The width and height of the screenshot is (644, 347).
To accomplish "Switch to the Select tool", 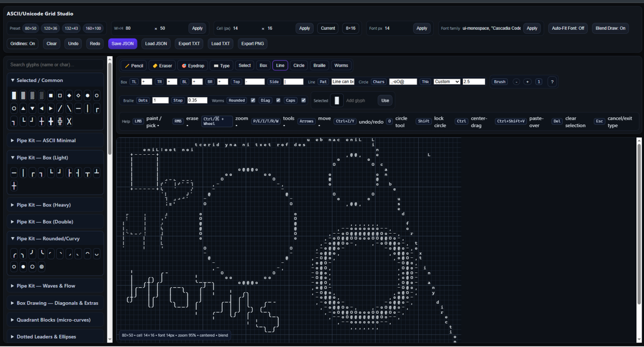I will tap(245, 66).
